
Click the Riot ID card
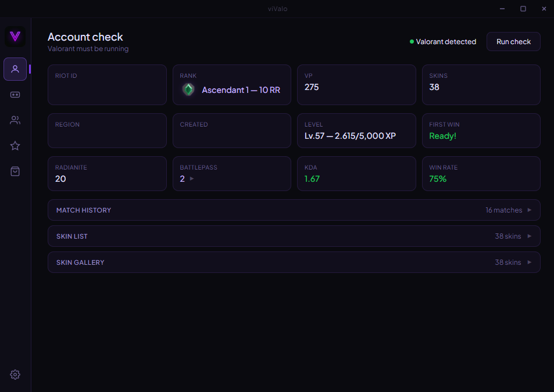point(107,85)
